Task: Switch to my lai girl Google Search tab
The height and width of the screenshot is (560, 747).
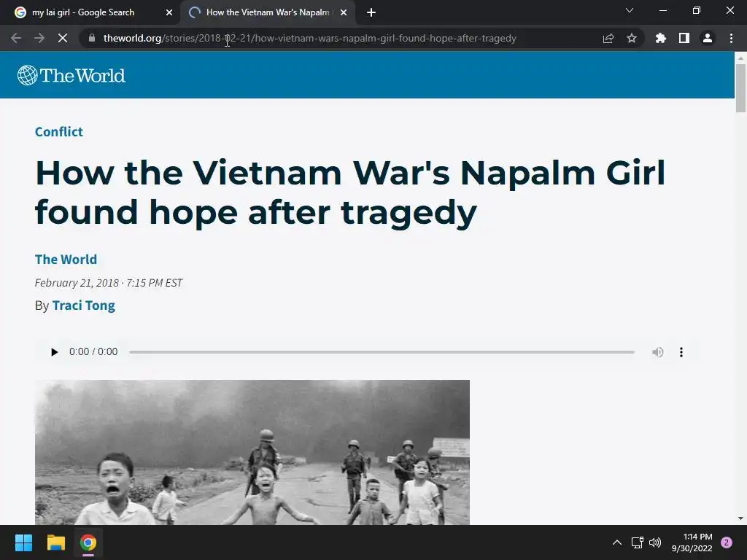Action: tap(90, 12)
